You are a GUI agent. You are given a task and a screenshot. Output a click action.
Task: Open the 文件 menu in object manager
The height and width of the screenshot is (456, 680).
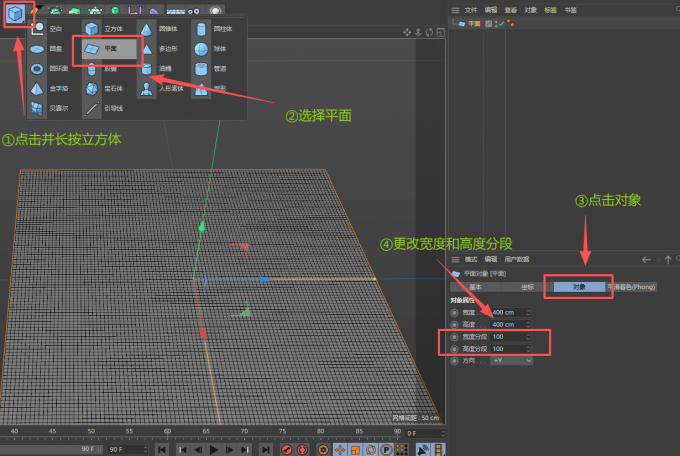(x=471, y=9)
